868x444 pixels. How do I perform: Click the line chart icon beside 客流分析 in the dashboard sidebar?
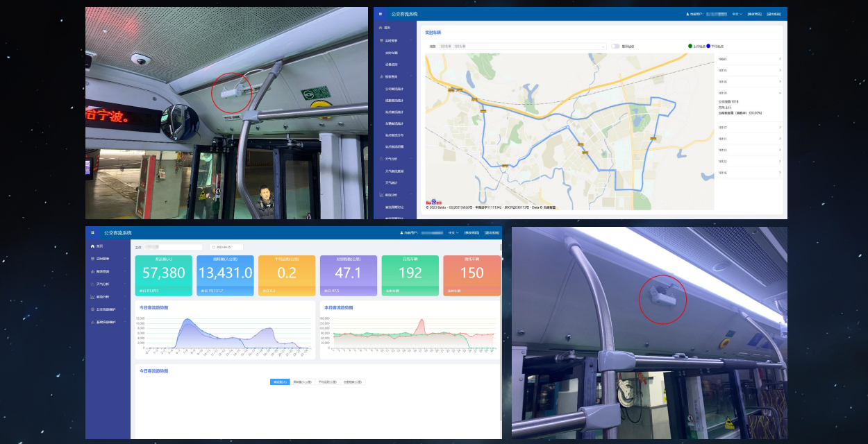pos(92,296)
